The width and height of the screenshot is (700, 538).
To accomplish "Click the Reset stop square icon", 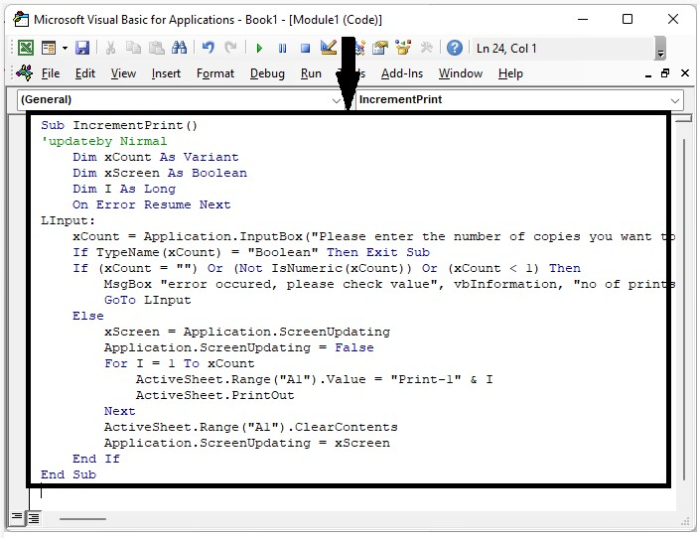I will tap(305, 48).
